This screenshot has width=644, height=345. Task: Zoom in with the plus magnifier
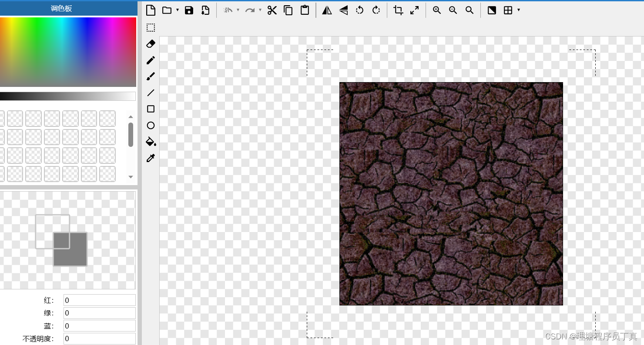[x=437, y=10]
